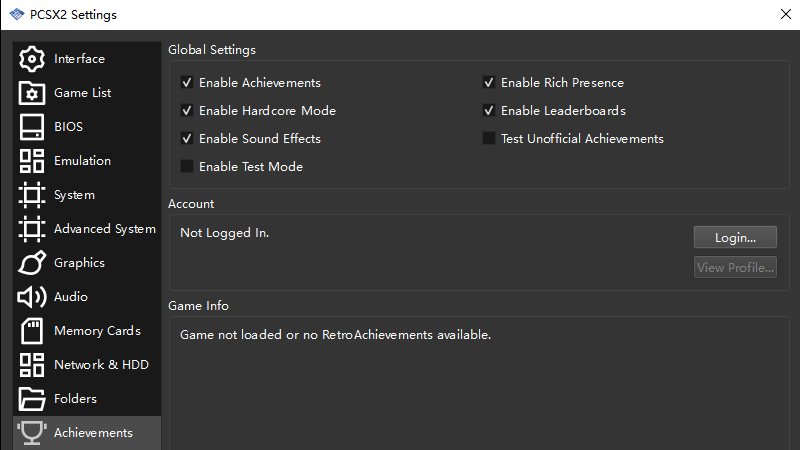Go to Emulation settings

(x=83, y=161)
